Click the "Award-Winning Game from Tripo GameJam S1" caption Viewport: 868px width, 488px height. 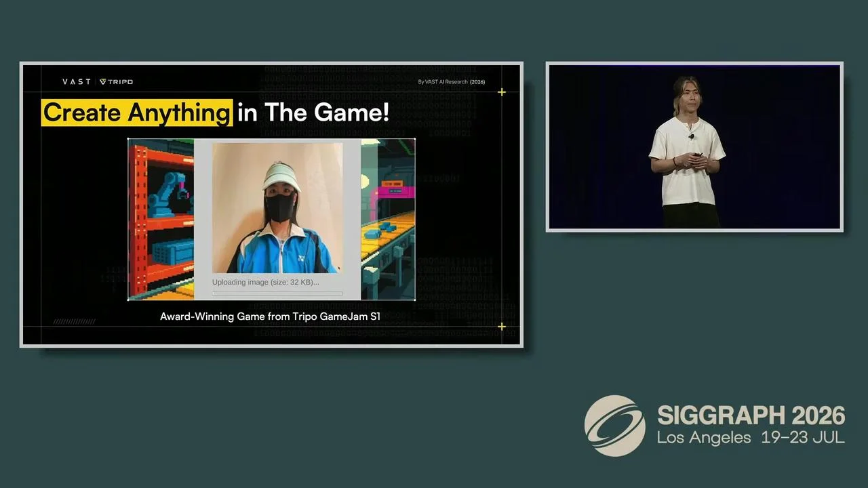[x=270, y=317]
